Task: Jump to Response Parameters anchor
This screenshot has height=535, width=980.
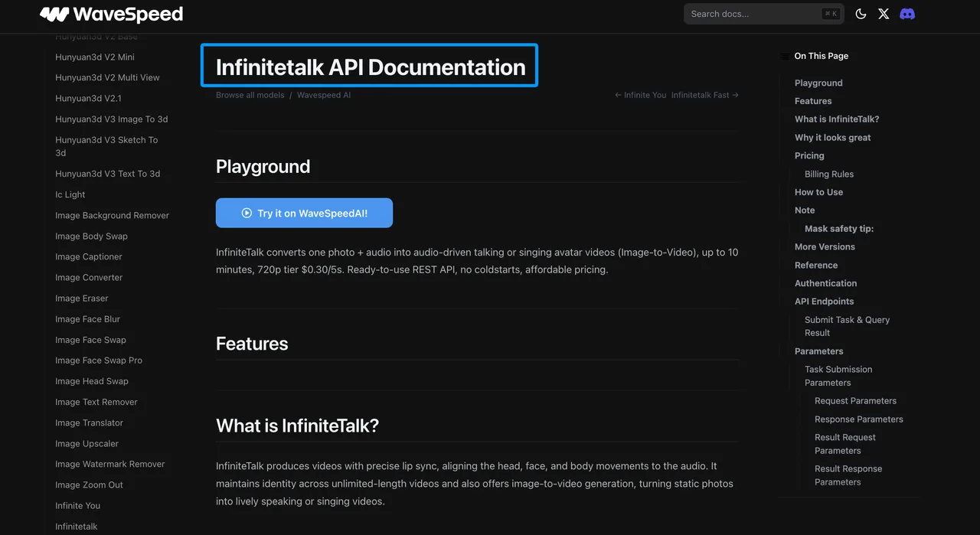Action: click(x=859, y=419)
